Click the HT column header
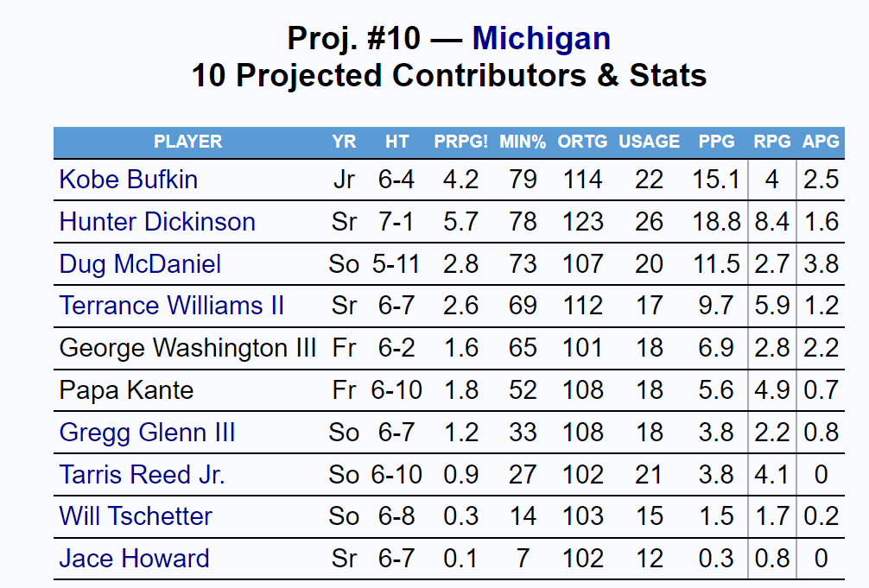 [x=396, y=142]
